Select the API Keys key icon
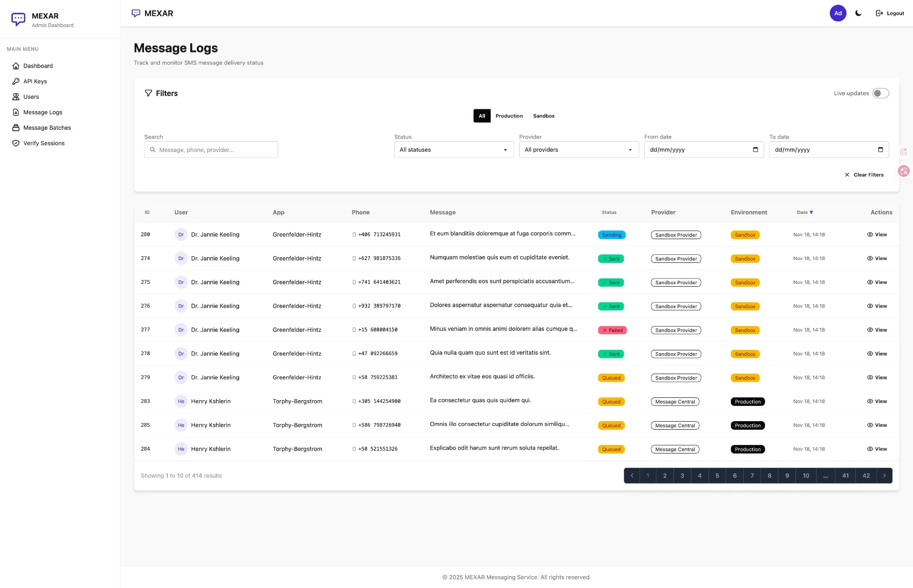 [16, 81]
